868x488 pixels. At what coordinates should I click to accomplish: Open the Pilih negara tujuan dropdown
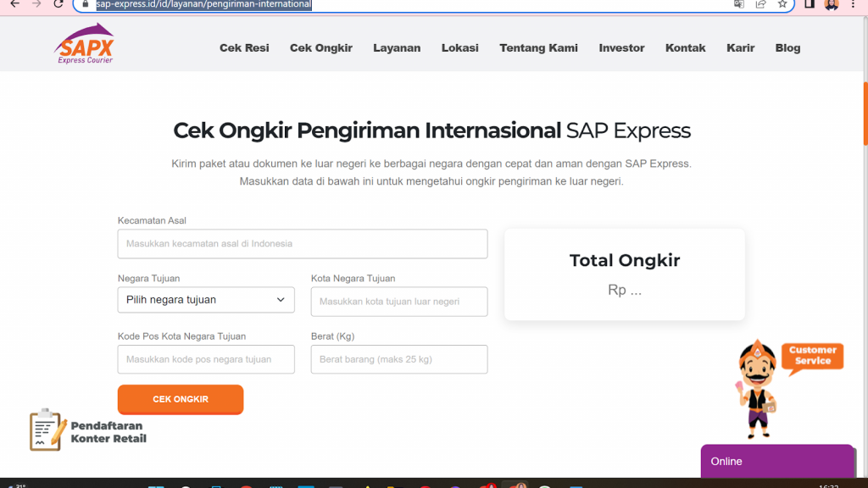coord(206,300)
